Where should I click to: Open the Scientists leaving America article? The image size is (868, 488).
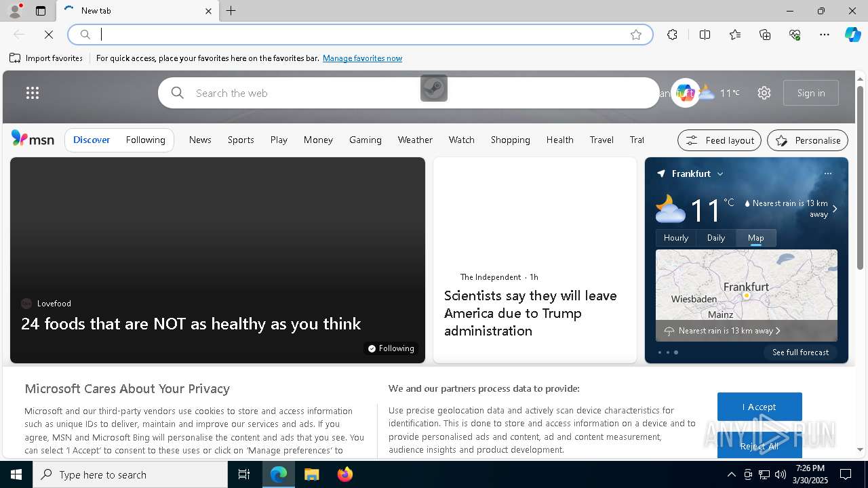[x=530, y=313]
